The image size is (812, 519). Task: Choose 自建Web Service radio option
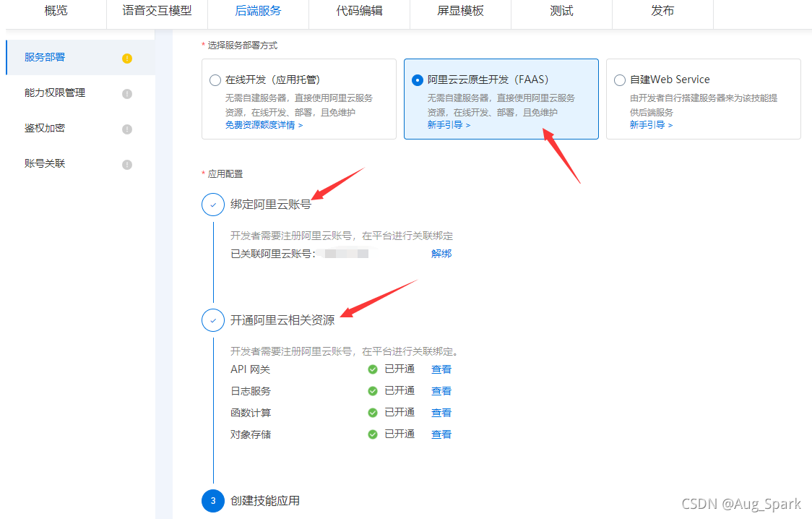(x=619, y=80)
